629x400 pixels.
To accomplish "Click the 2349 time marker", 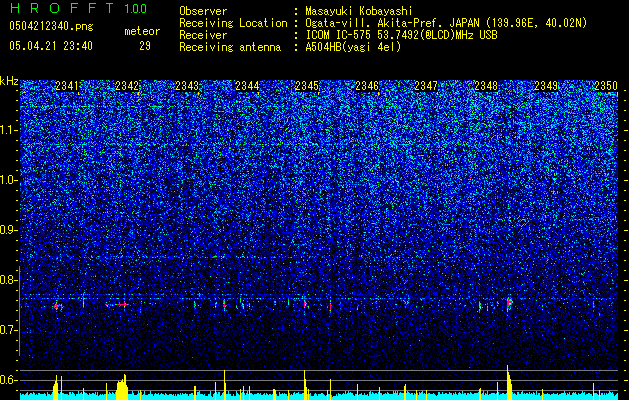I will 546,86.
